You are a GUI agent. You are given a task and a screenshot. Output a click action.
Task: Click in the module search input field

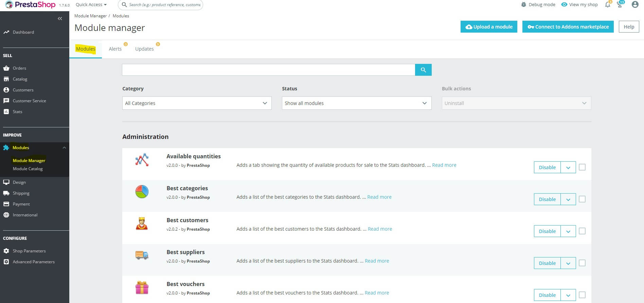[268, 70]
